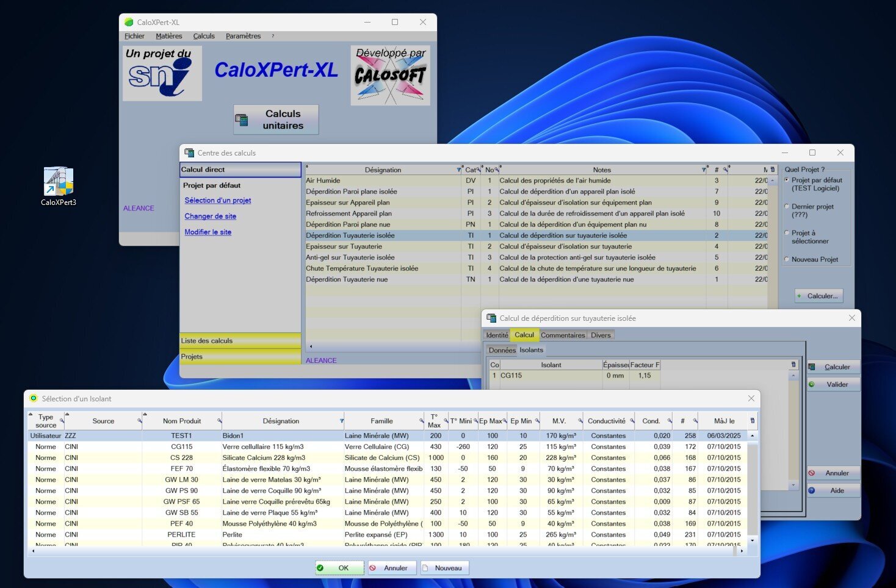This screenshot has height=588, width=896.
Task: Expand the Projets section in sidebar
Action: pos(240,356)
